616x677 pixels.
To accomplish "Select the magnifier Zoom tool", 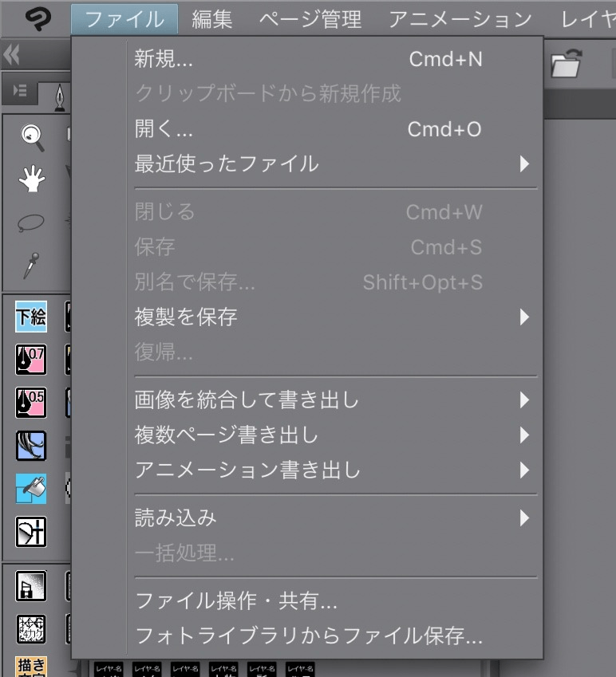I will (32, 138).
